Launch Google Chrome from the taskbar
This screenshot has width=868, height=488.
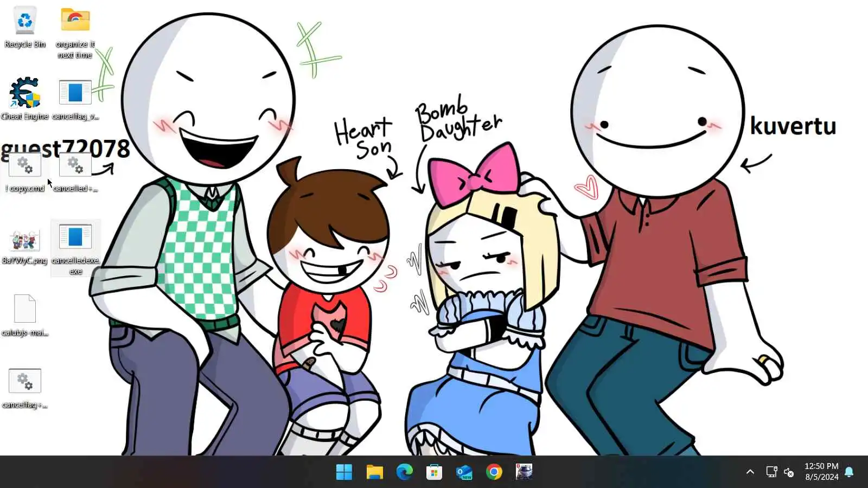[x=494, y=472]
